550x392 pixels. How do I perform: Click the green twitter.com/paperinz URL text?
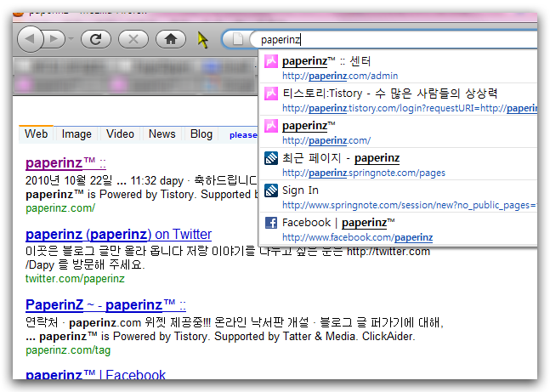[75, 279]
